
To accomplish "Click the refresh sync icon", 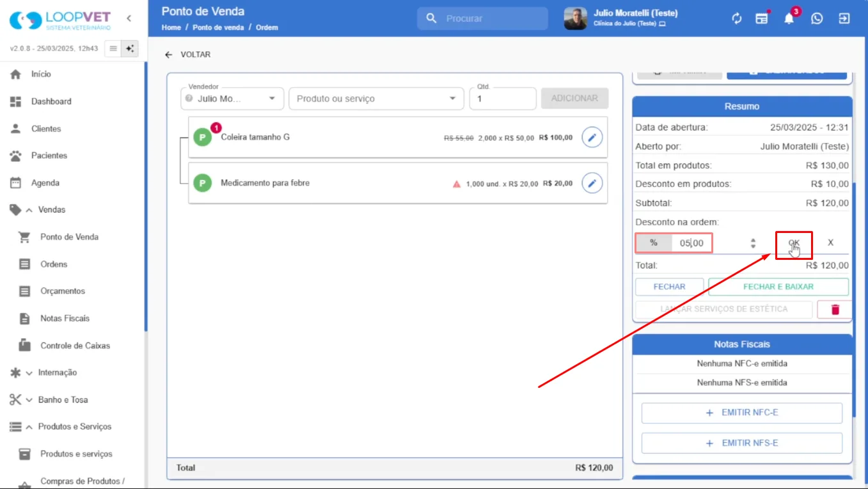I will (x=737, y=19).
